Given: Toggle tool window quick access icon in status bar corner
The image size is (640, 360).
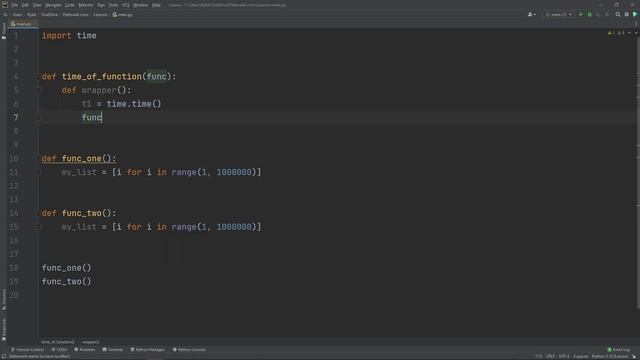Looking at the screenshot, I should 4,357.
